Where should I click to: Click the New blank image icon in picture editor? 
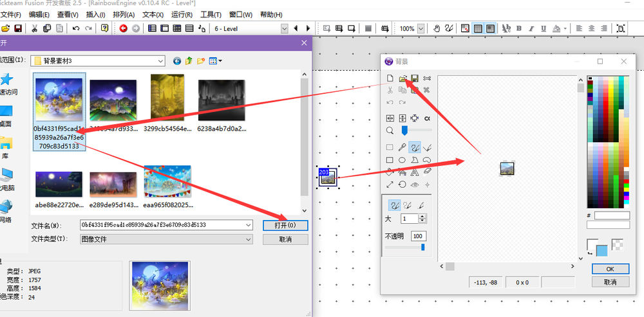click(390, 78)
